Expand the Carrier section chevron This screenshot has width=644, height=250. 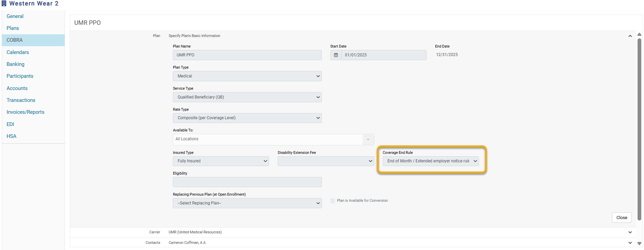630,232
